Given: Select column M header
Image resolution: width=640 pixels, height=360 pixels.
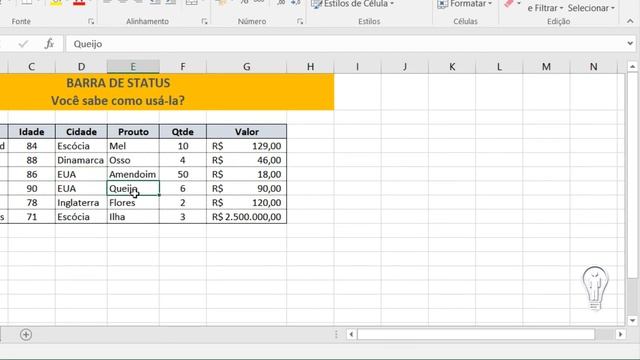Looking at the screenshot, I should 546,67.
